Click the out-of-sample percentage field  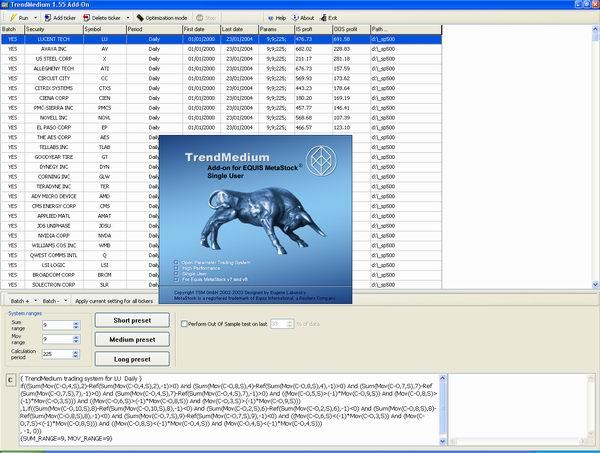(279, 324)
